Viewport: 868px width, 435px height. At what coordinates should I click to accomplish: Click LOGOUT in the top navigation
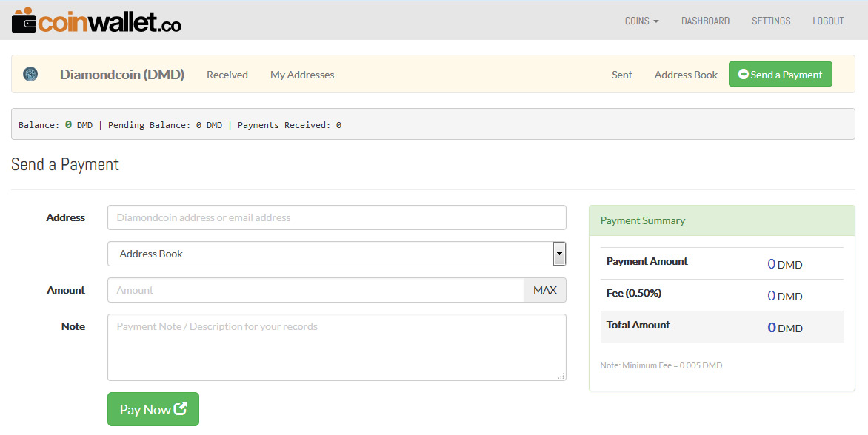[x=828, y=21]
